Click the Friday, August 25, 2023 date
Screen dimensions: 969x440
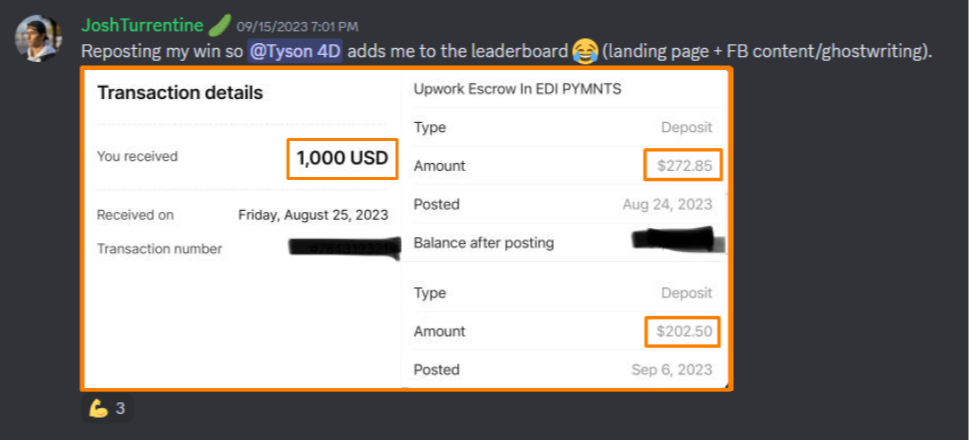313,214
